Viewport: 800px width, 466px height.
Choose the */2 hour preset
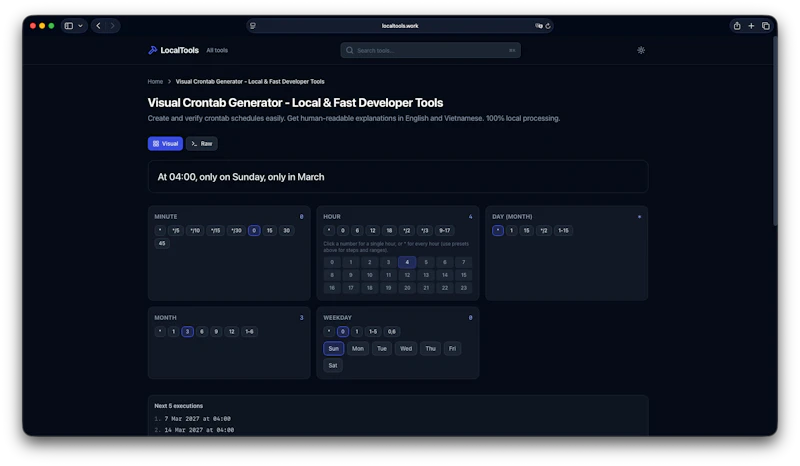pos(407,230)
